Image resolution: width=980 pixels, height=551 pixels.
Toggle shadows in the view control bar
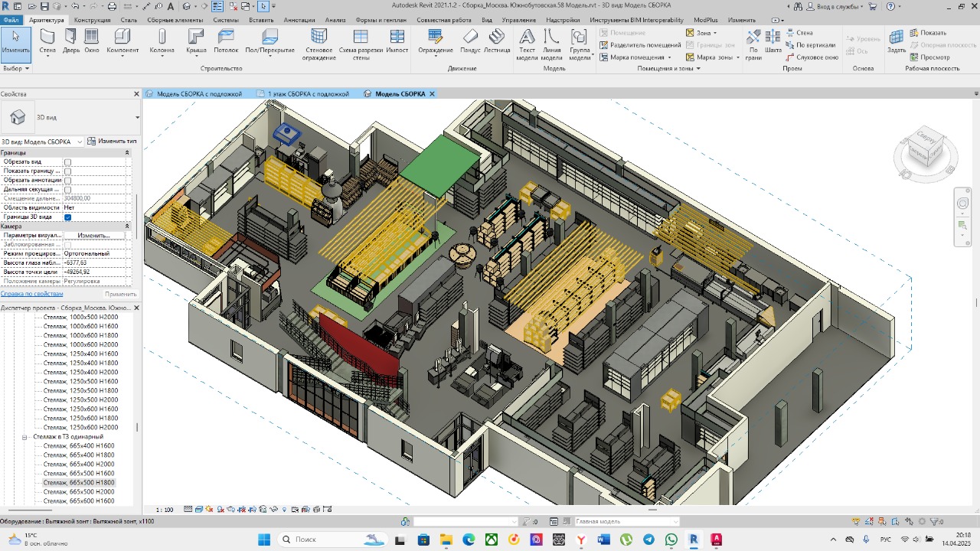tap(220, 509)
